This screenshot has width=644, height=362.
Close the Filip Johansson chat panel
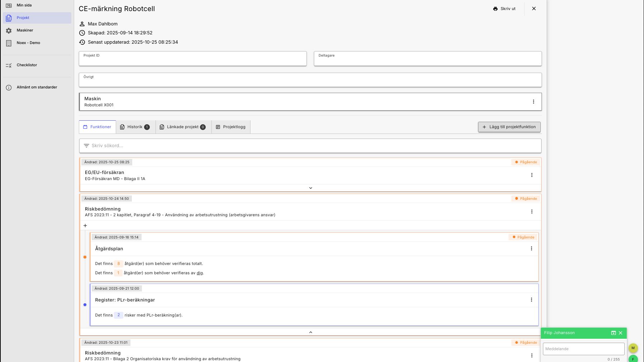coord(620,333)
